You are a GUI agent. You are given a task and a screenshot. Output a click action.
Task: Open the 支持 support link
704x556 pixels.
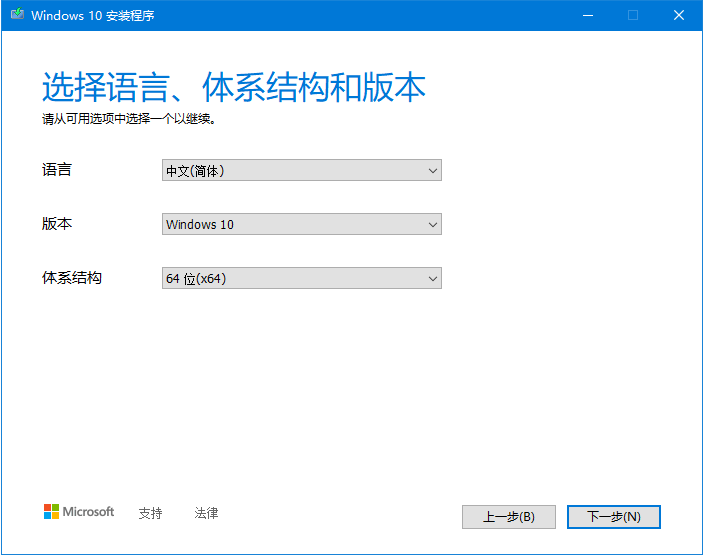[150, 513]
